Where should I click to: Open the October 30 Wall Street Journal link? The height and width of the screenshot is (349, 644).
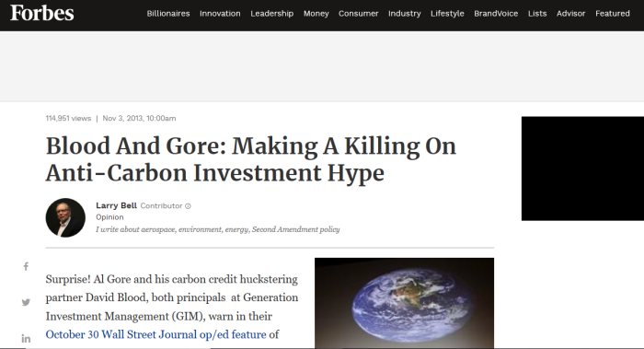156,334
